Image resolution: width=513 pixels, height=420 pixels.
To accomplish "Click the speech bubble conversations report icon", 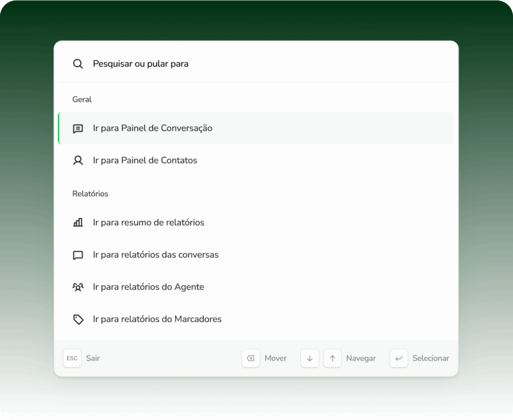I will click(x=78, y=255).
